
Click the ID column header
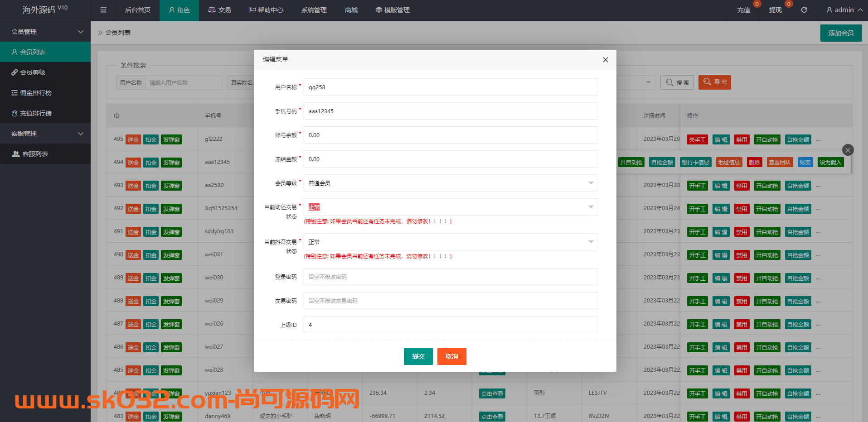116,116
